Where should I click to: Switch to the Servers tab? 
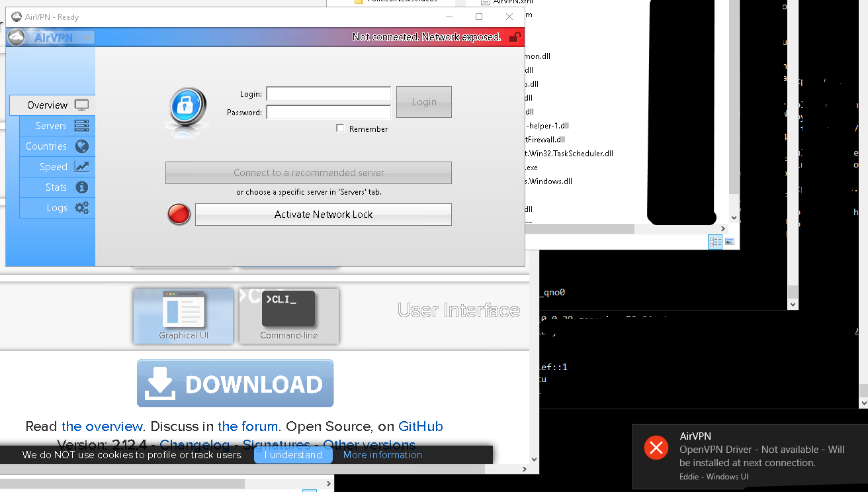point(57,125)
